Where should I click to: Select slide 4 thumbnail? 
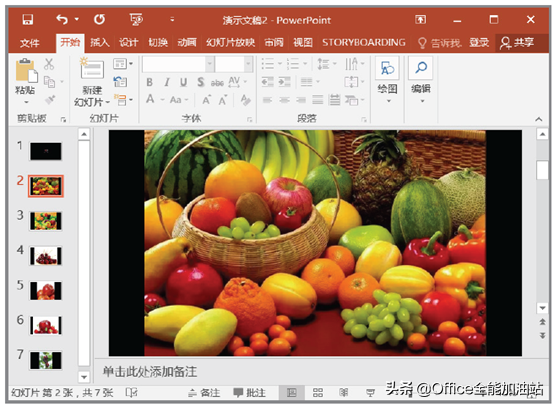point(46,256)
